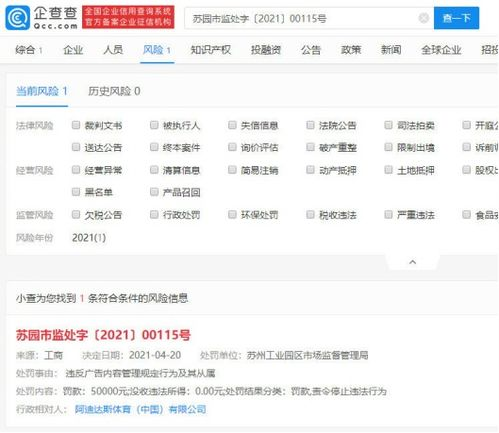Image resolution: width=499 pixels, height=433 pixels.
Task: Collapse the filter panel with the up chevron
Action: (413, 262)
